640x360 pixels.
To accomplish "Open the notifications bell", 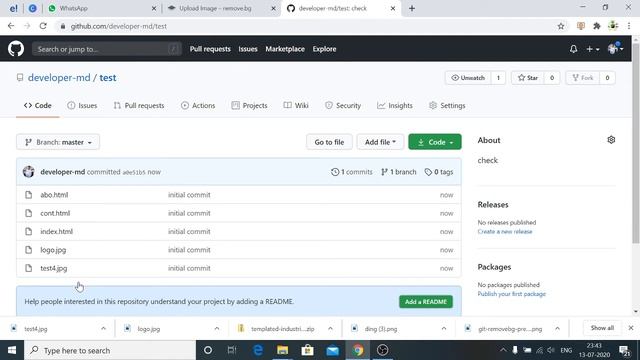I will [573, 49].
